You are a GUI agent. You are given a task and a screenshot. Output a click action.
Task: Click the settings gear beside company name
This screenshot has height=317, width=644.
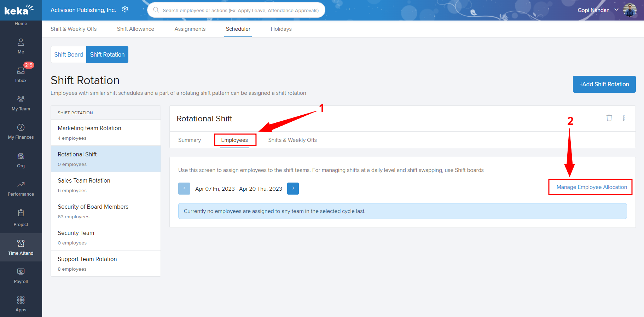[125, 10]
